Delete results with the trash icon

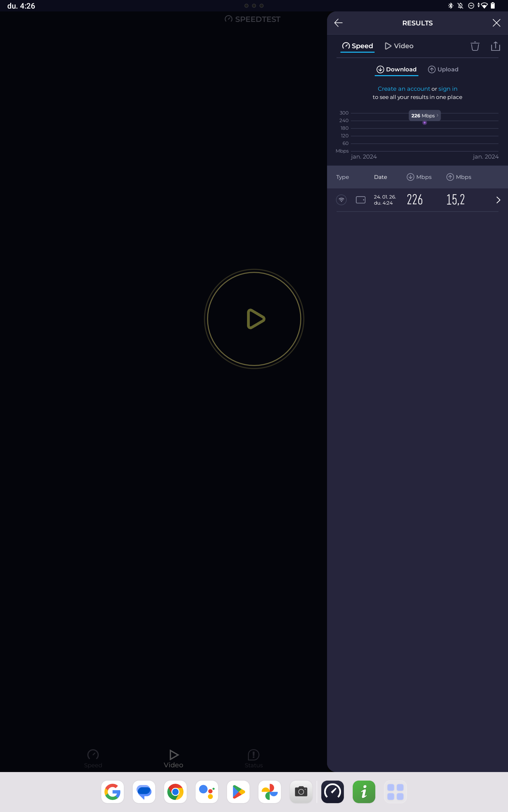[475, 46]
